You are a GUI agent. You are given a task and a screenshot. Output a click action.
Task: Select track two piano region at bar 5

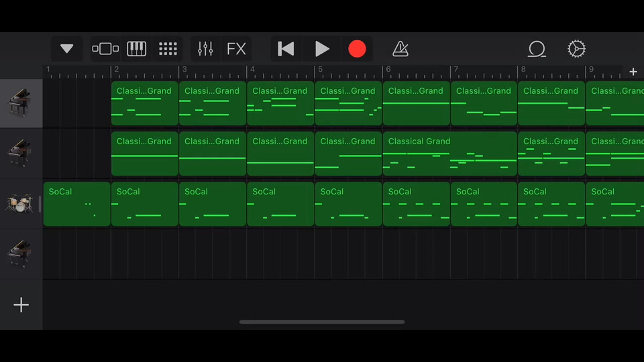[x=348, y=154]
